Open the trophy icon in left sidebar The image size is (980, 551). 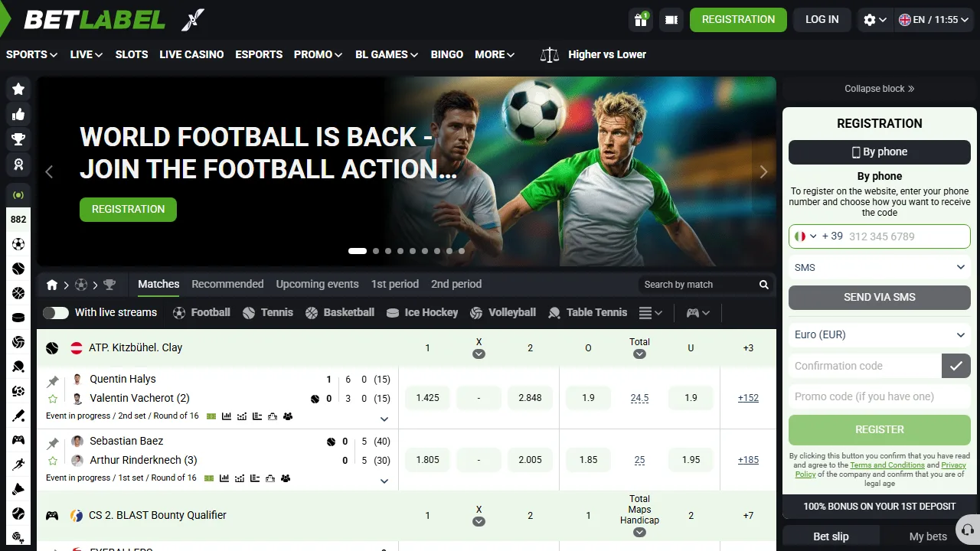[18, 139]
